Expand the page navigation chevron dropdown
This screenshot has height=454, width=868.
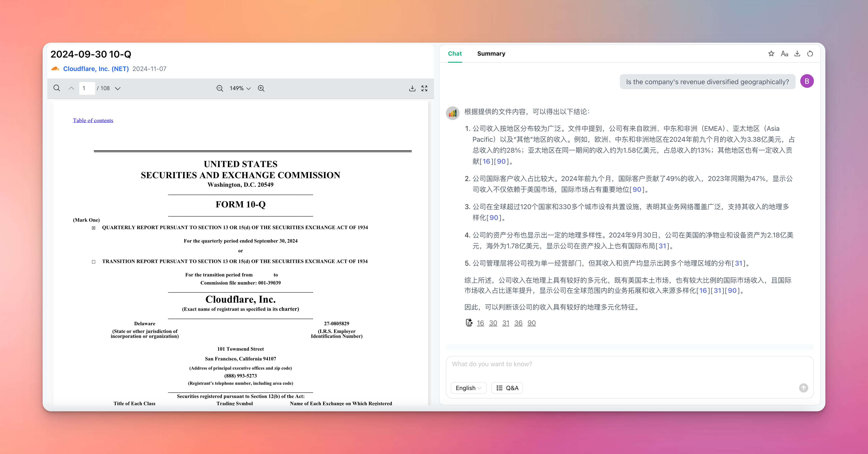tap(118, 88)
